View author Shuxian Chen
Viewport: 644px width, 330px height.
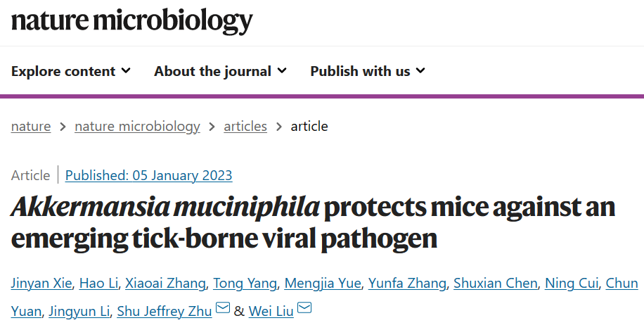(496, 284)
